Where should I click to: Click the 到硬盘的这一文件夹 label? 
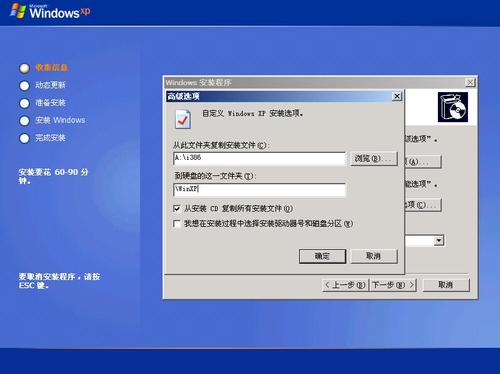(215, 176)
